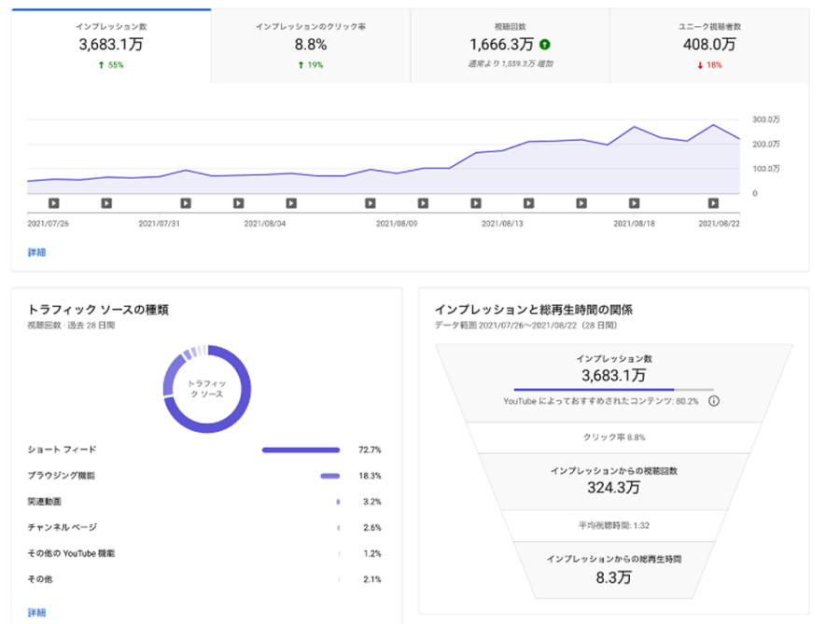
Task: Click the third video marker from the left
Action: coord(186,202)
